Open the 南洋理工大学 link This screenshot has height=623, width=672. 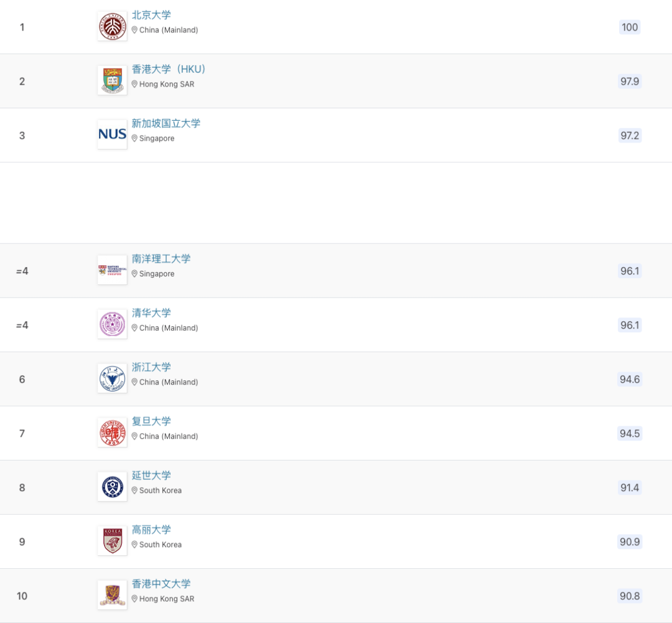[161, 258]
